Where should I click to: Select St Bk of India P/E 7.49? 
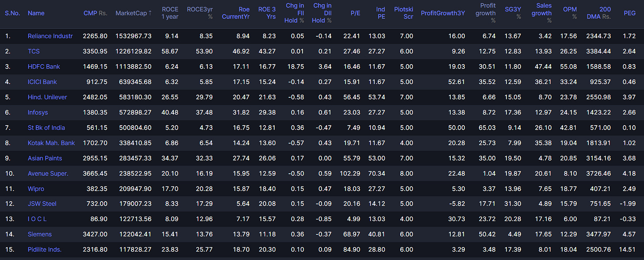tap(354, 128)
